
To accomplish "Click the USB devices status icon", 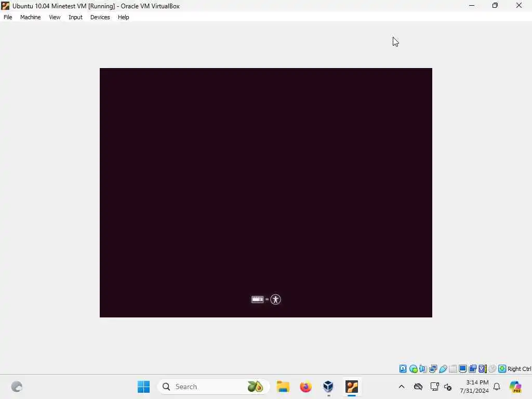I will pyautogui.click(x=443, y=368).
